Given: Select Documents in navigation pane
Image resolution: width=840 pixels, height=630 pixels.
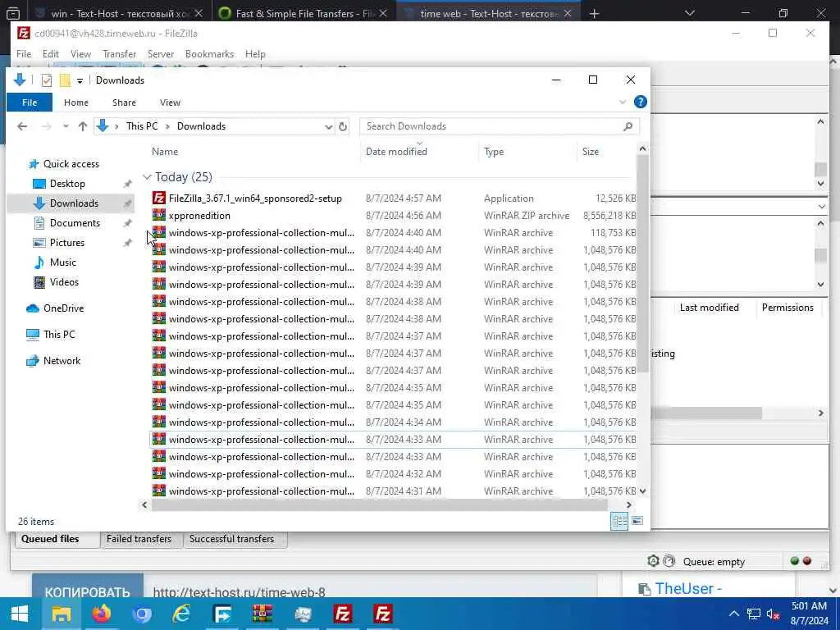Looking at the screenshot, I should [x=75, y=223].
